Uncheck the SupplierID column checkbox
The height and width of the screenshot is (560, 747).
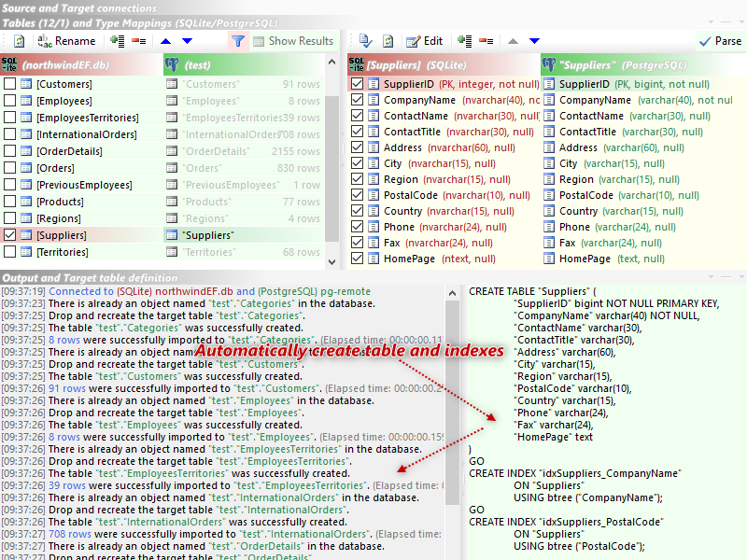pyautogui.click(x=357, y=84)
